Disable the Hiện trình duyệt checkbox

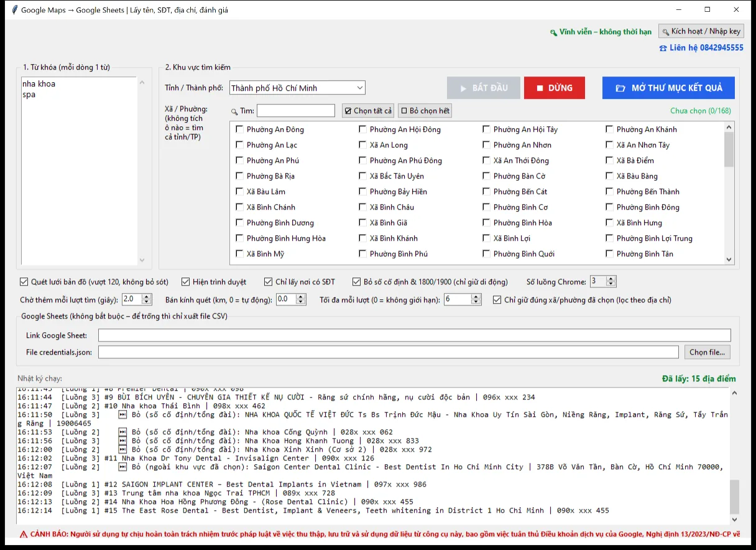(x=185, y=282)
